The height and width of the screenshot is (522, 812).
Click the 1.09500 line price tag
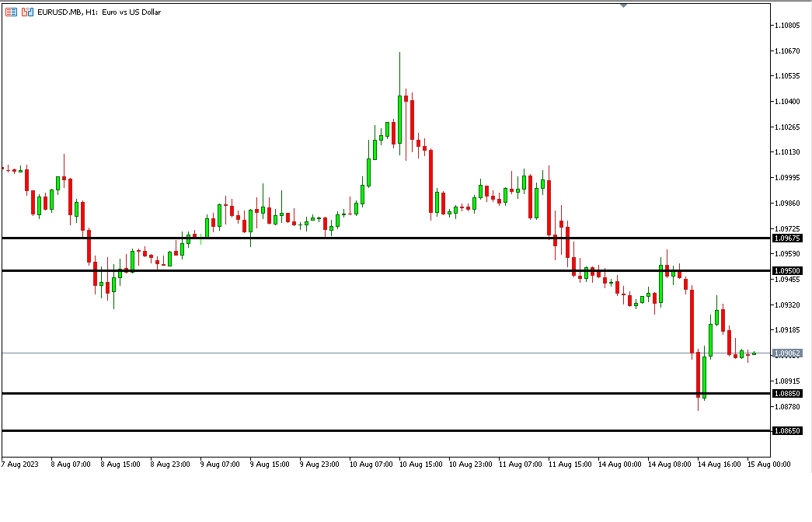(x=787, y=271)
